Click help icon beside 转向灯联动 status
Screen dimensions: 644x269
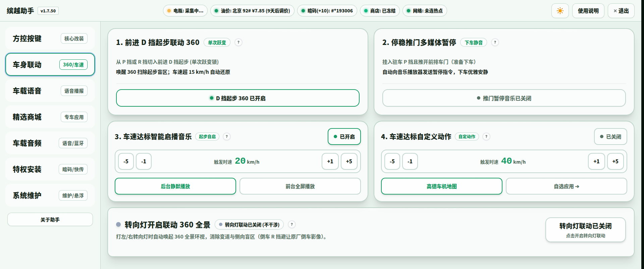pos(292,224)
